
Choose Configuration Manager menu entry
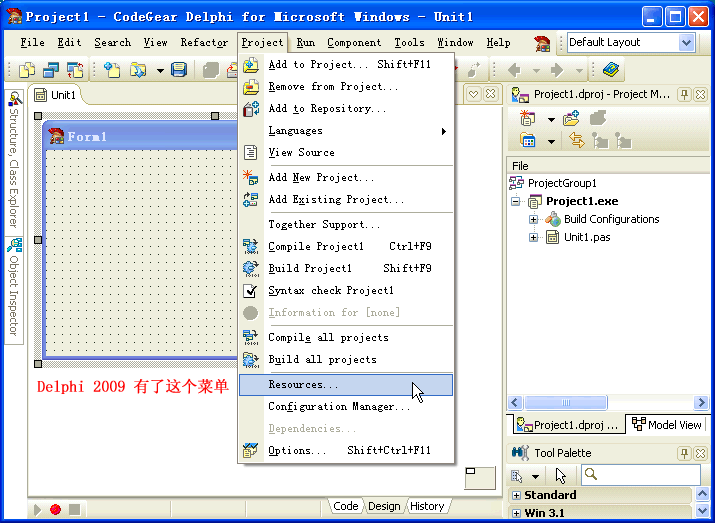click(346, 407)
